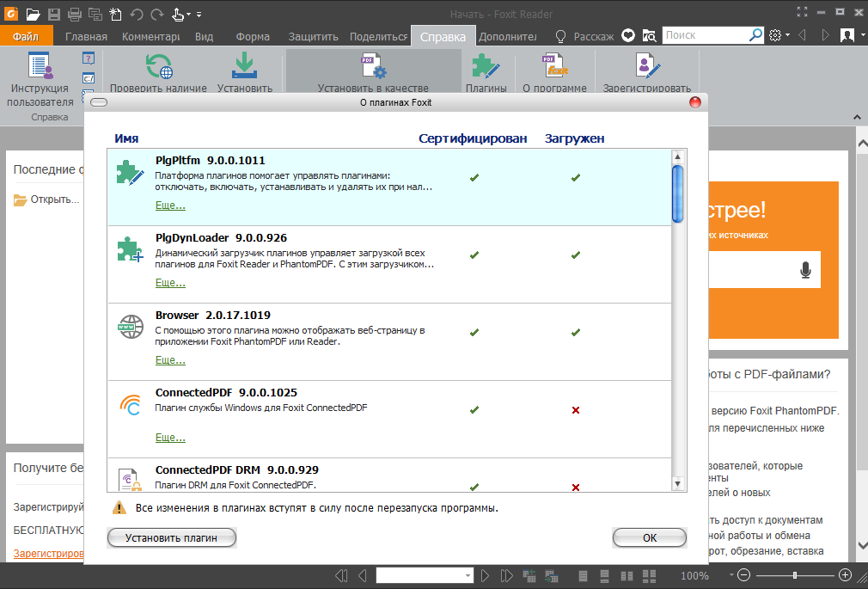Expand the gear settings dropdown arrow
The height and width of the screenshot is (589, 868).
[x=787, y=35]
